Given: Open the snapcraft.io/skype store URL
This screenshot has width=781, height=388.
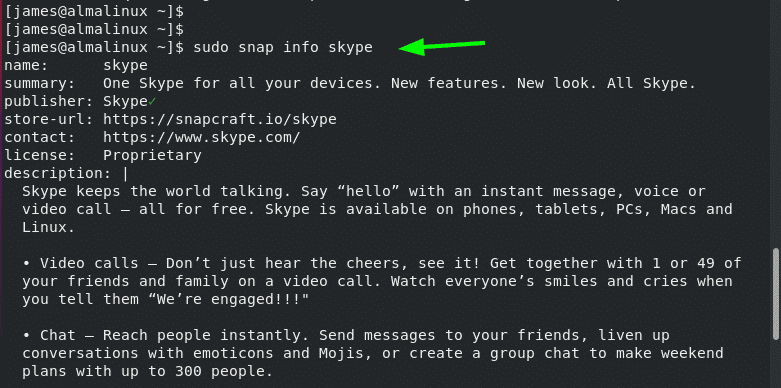Looking at the screenshot, I should (220, 120).
